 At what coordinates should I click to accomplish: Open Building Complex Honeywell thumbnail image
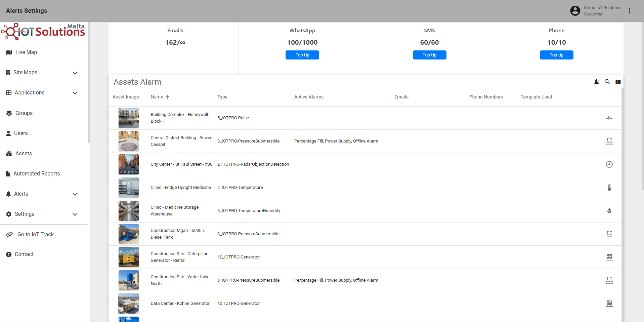128,118
